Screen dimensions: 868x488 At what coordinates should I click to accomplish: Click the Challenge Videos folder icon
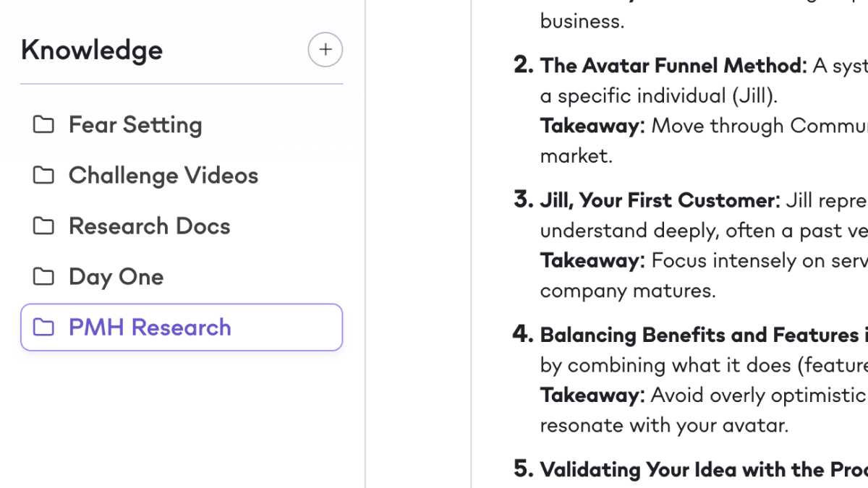pos(43,176)
